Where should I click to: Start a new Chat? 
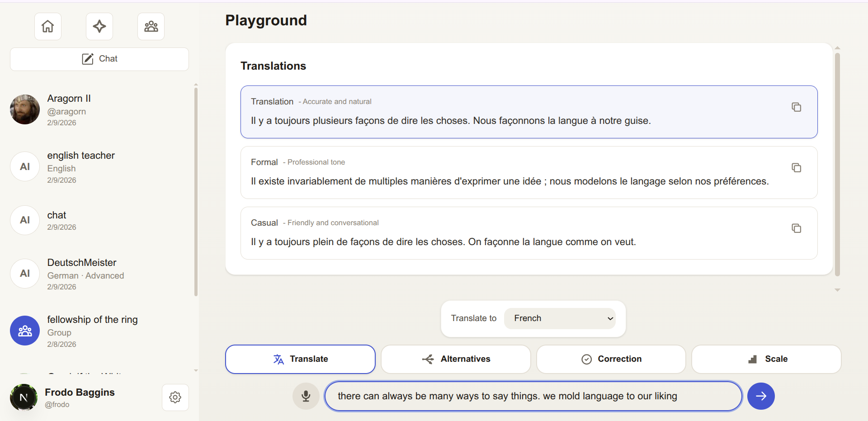99,59
